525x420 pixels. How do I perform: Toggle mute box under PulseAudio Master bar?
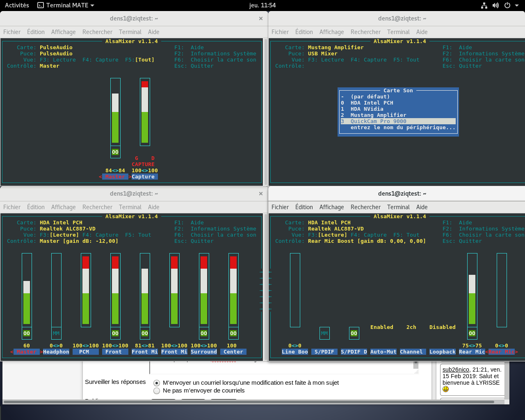point(115,152)
